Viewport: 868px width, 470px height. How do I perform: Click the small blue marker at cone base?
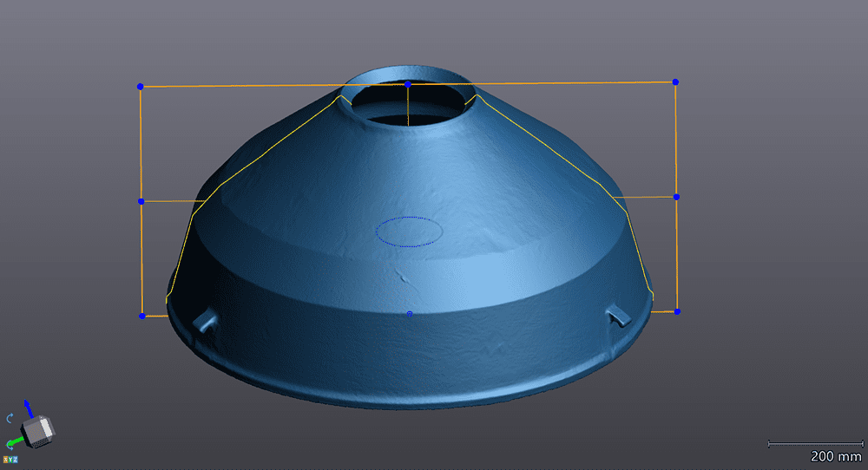pos(410,314)
